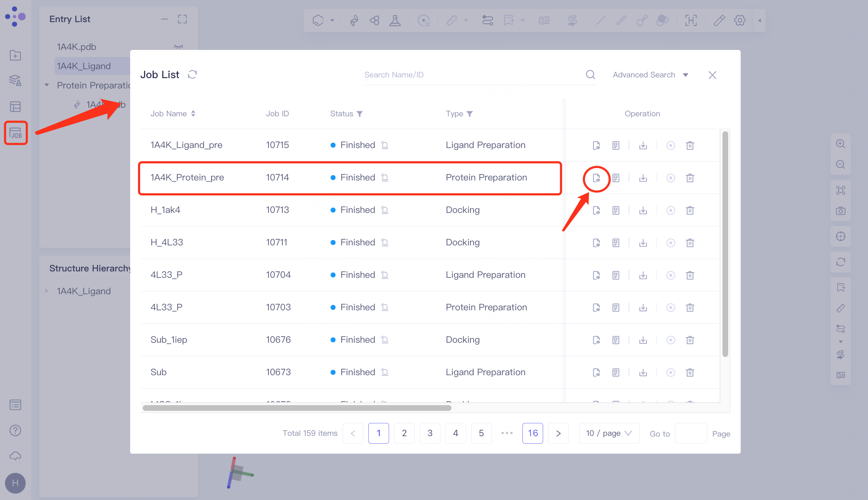Open the 10 / page size dropdown

(609, 433)
